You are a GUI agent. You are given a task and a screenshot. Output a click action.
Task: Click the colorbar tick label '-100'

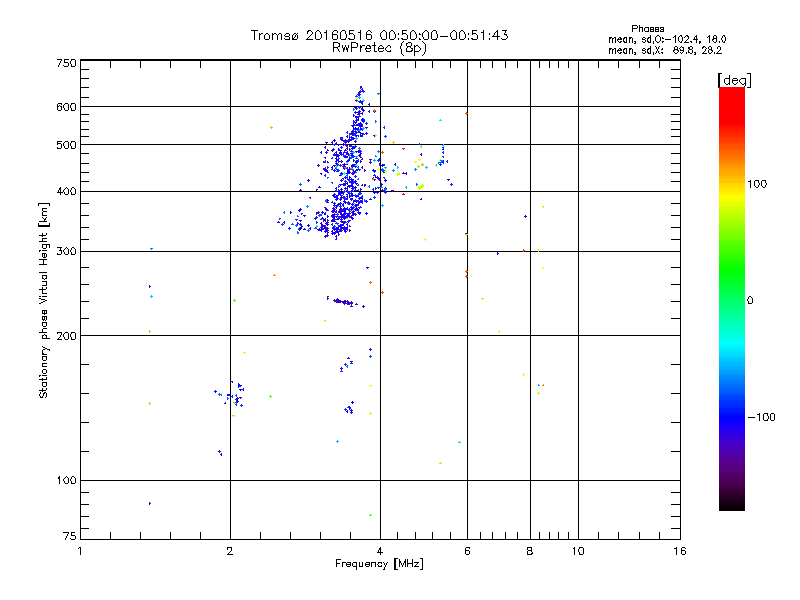tap(761, 417)
